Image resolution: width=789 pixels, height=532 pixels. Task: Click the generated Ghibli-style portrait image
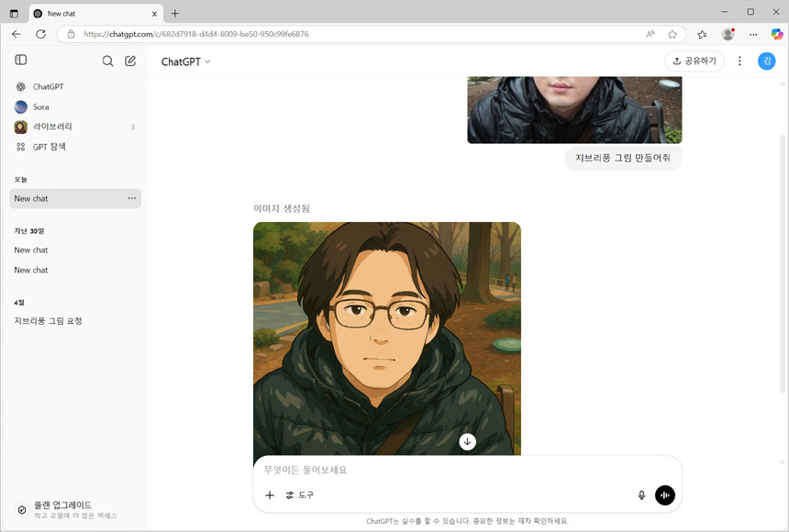(x=386, y=330)
